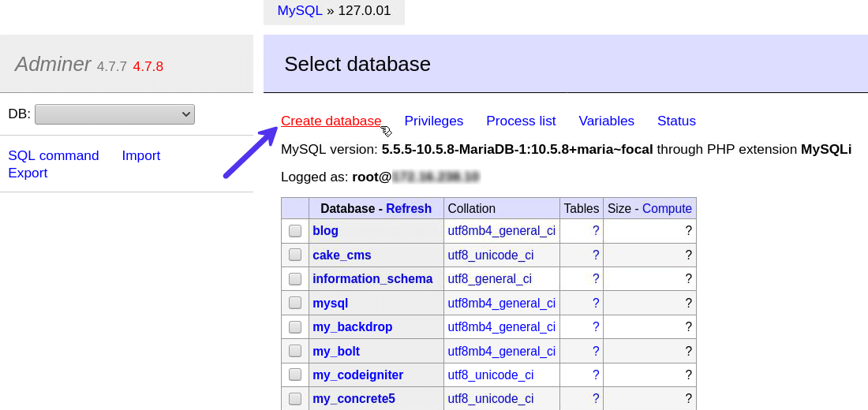Select the mysql database checkbox
This screenshot has height=410, width=868.
pyautogui.click(x=295, y=303)
